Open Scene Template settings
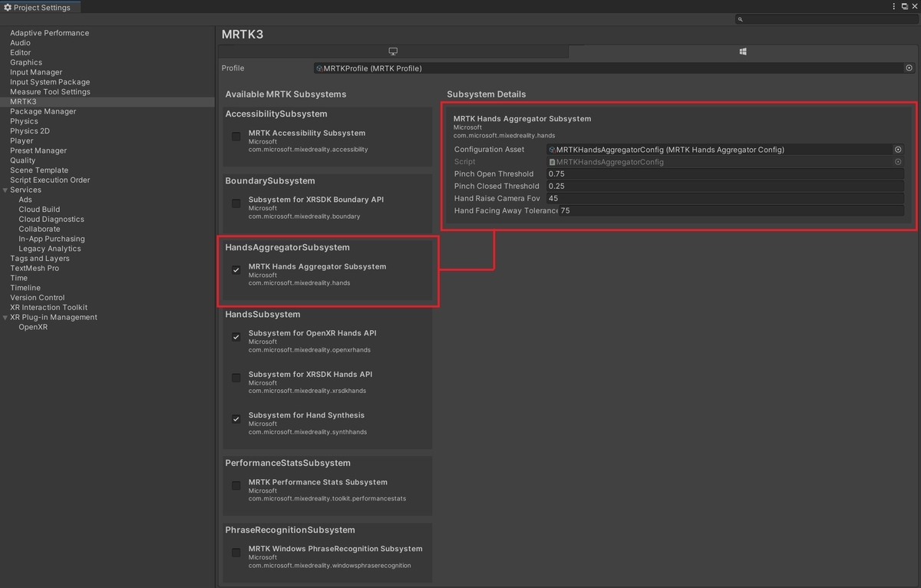This screenshot has height=588, width=921. tap(39, 170)
